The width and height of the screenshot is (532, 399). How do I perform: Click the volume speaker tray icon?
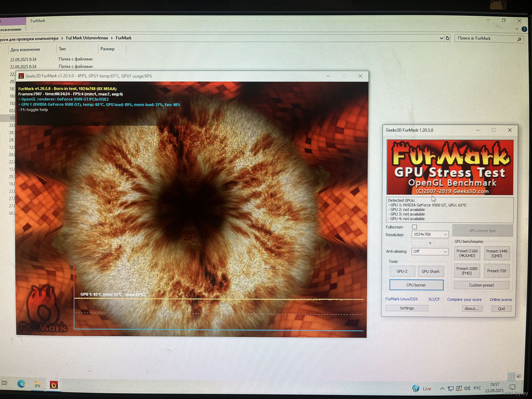pos(467,388)
